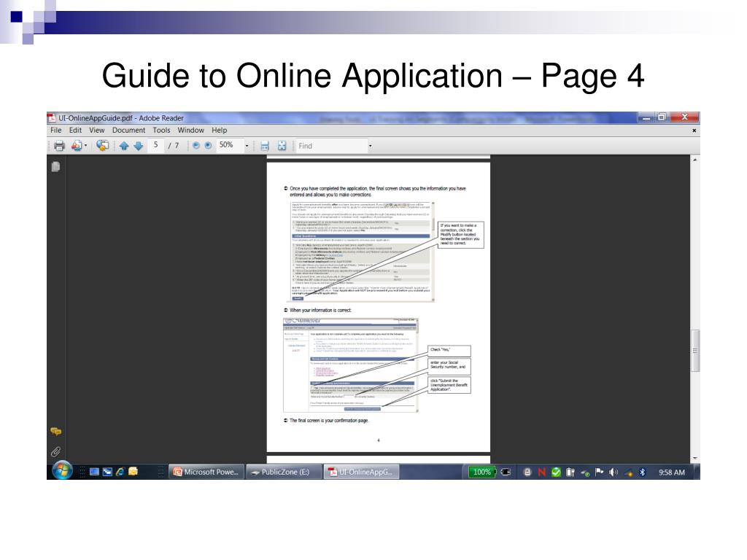Click the red N tray icon
Viewport: 747px width, 560px height.
(x=542, y=472)
